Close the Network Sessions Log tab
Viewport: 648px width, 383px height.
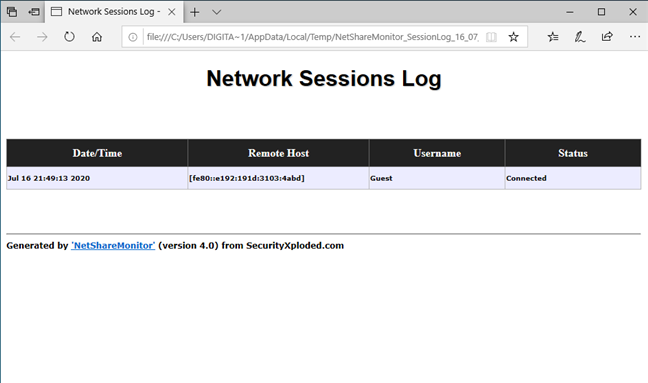172,12
